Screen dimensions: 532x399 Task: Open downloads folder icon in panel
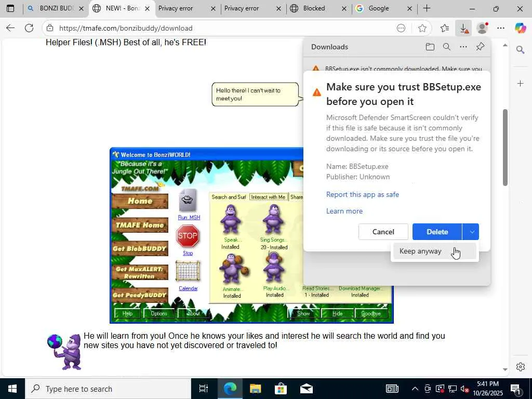[430, 47]
